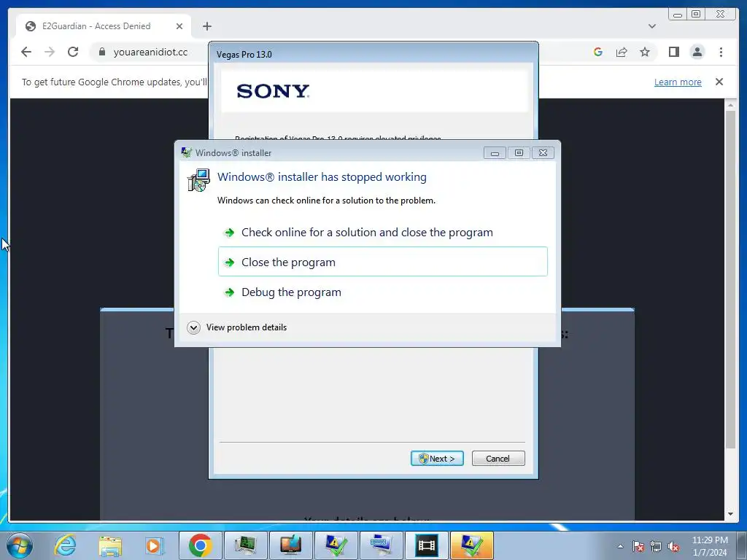Open a new Chrome tab

click(206, 26)
